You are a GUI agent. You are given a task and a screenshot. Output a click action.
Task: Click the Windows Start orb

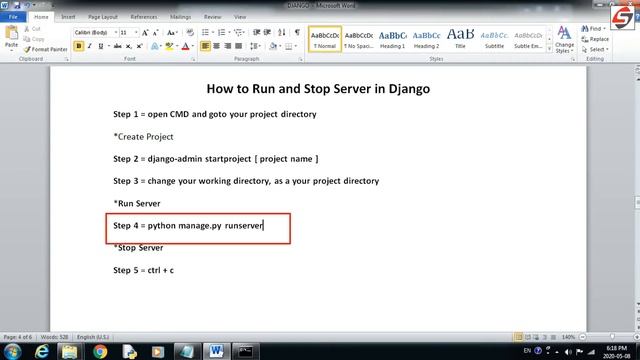pos(12,351)
